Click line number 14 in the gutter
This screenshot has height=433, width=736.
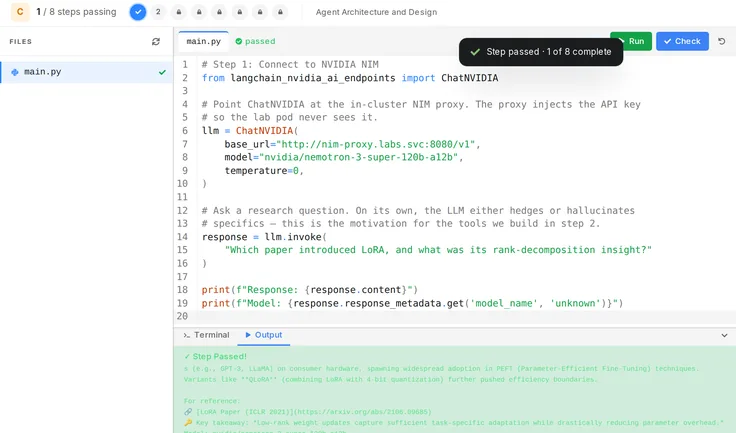click(x=182, y=237)
